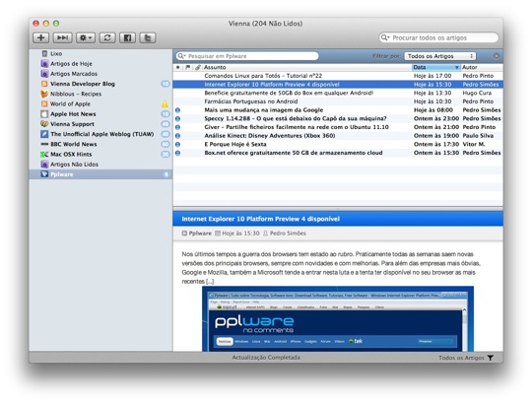
Task: Share article on Twitter toolbar button
Action: point(148,37)
